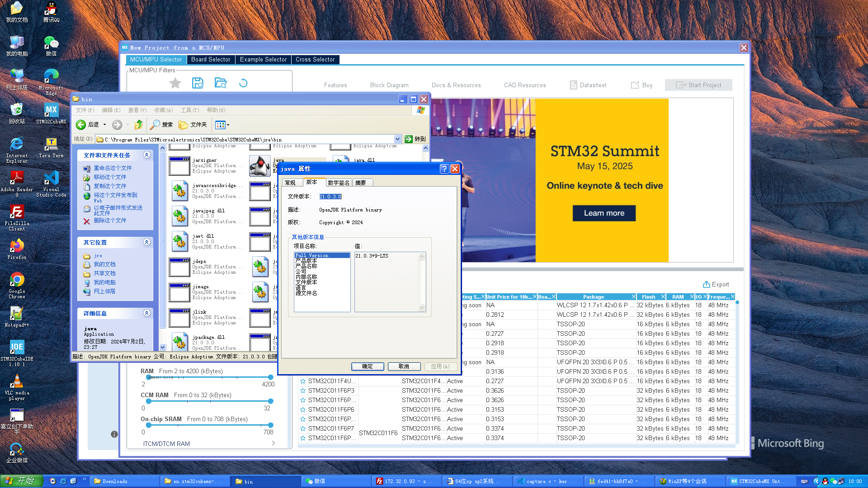This screenshot has height=488, width=868.
Task: Open the address bar dropdown in bin Explorer
Action: [x=397, y=139]
